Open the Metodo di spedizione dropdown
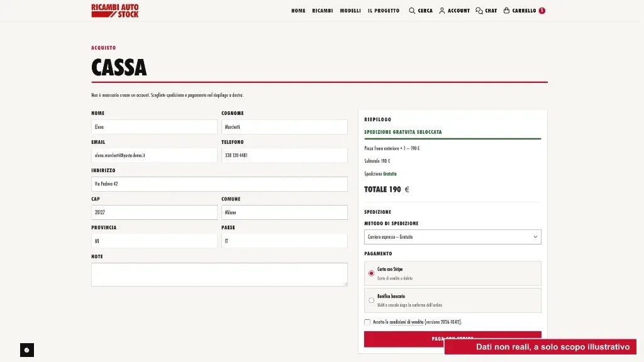 pos(453,237)
